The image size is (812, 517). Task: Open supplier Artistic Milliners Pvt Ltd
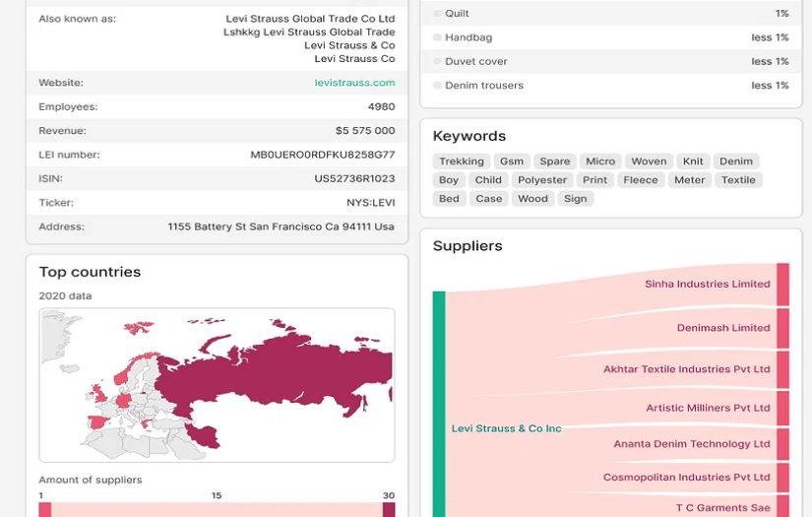(708, 409)
